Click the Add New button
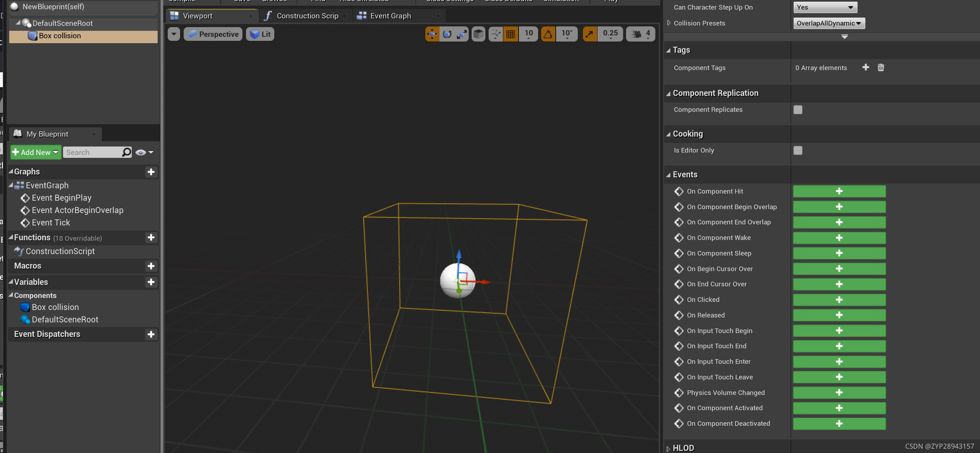 click(x=35, y=153)
